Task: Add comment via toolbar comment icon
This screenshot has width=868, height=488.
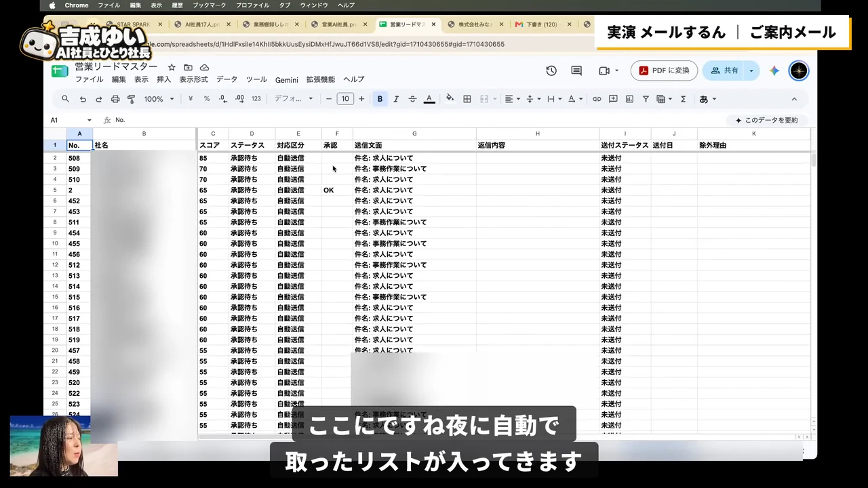Action: (x=613, y=99)
